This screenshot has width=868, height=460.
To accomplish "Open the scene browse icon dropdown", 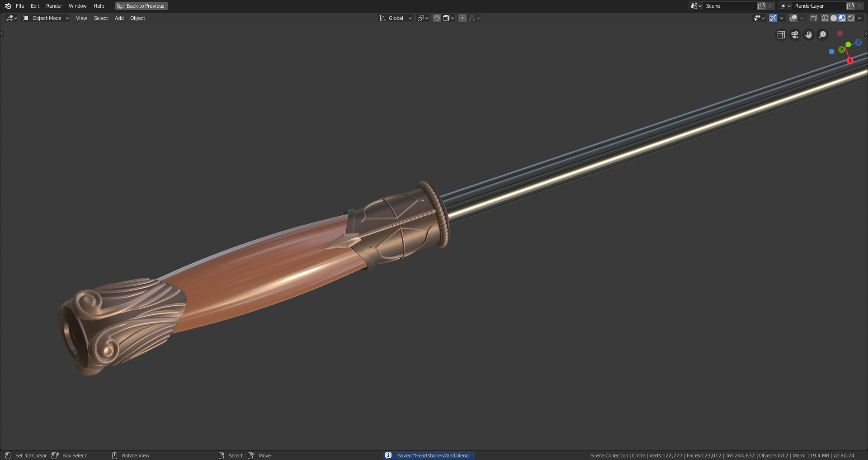I will point(696,6).
